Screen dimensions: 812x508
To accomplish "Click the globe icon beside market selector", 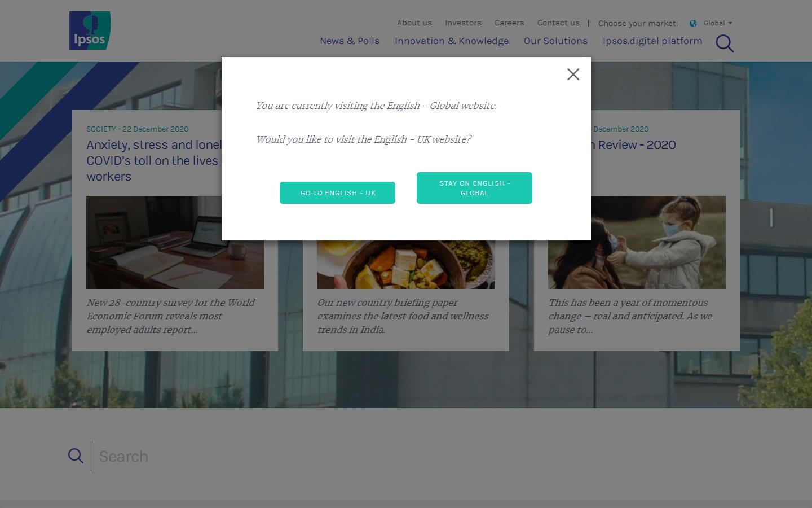I will coord(692,23).
